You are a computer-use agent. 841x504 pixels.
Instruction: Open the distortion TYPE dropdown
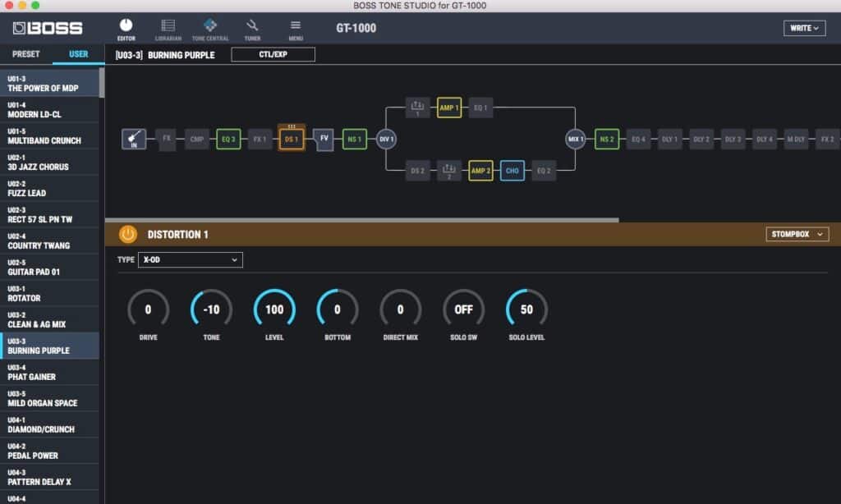[191, 260]
